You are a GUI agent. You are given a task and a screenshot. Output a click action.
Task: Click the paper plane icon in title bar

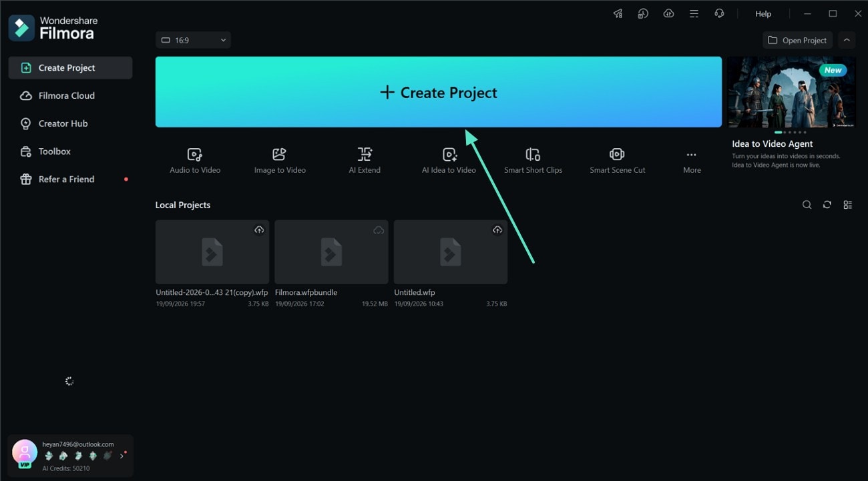pyautogui.click(x=618, y=13)
